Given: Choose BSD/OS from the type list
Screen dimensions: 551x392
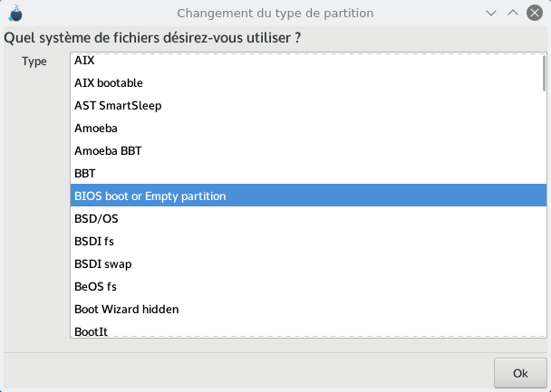Looking at the screenshot, I should [x=308, y=219].
